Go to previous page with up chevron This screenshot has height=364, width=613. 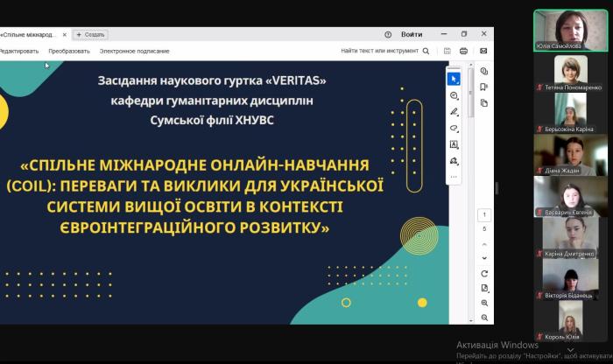coord(483,245)
